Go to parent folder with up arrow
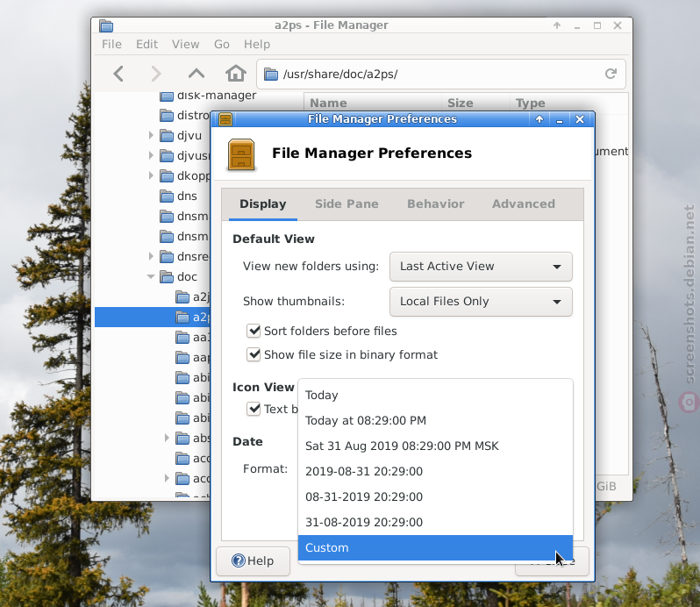 [x=196, y=74]
